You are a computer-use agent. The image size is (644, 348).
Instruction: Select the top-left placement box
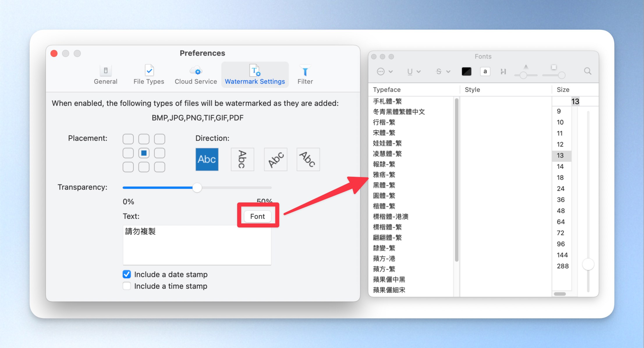point(128,139)
